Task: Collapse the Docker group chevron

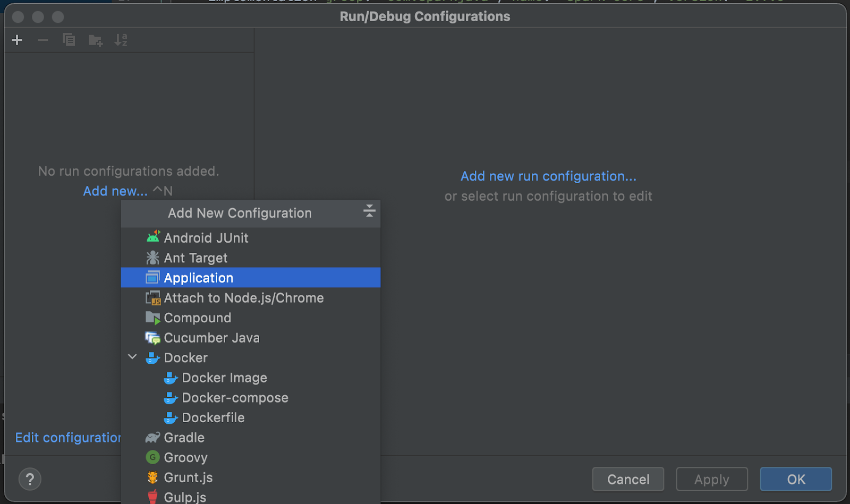Action: point(133,357)
